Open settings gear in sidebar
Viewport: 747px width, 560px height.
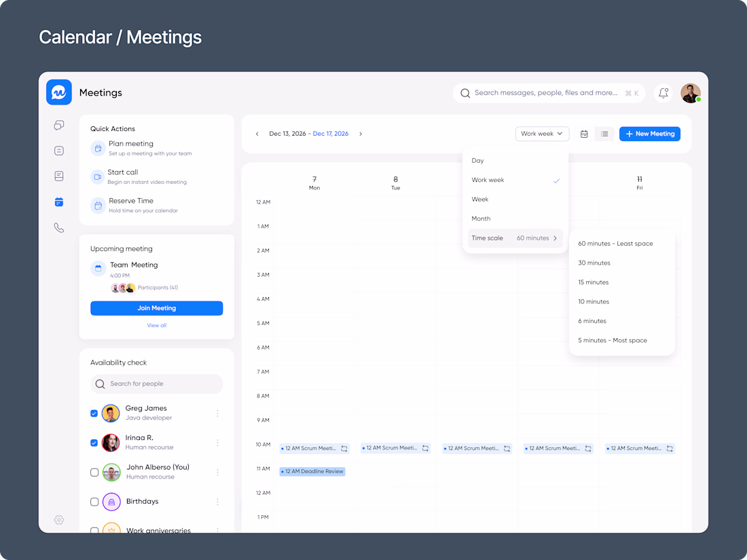[x=59, y=519]
